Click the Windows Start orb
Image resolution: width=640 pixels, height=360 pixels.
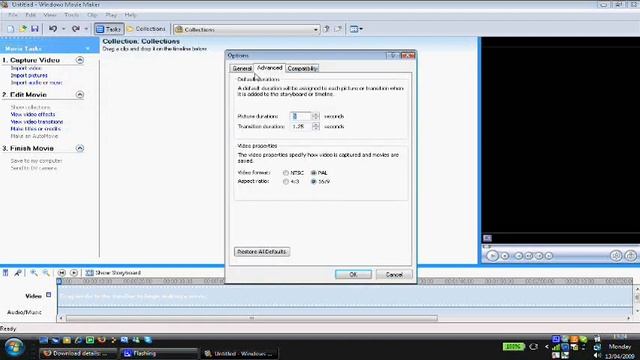(x=15, y=348)
